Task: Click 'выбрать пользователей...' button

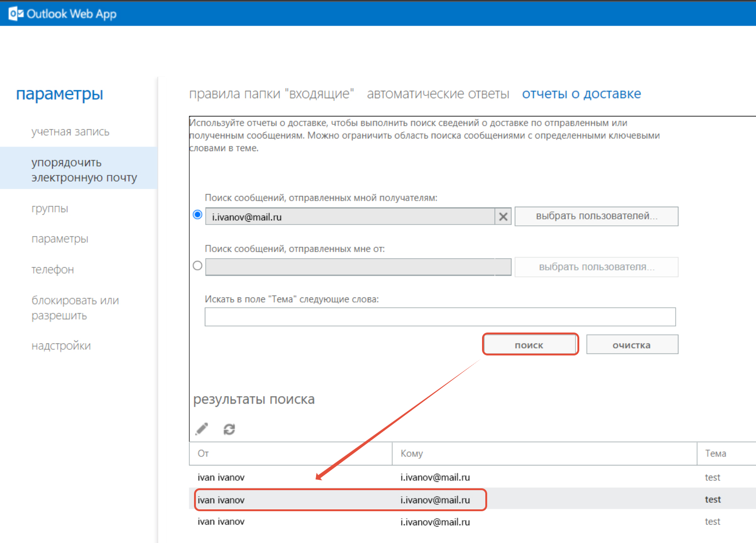Action: [596, 216]
